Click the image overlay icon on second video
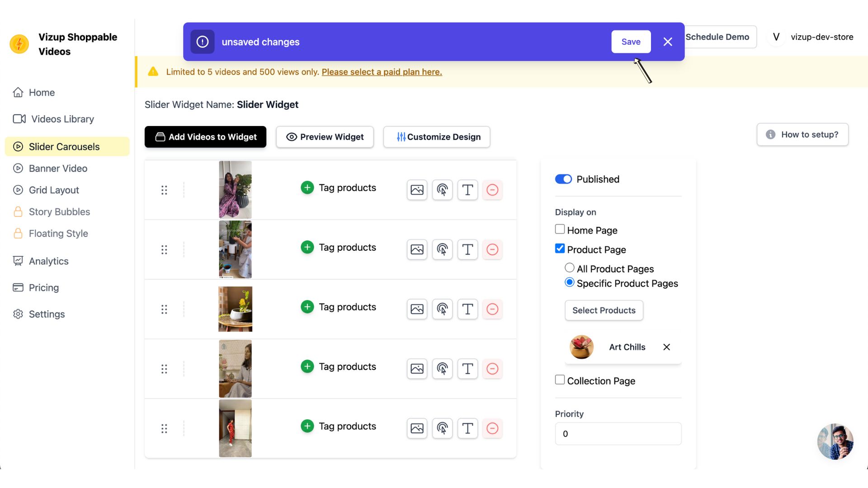The height and width of the screenshot is (488, 868). point(417,249)
